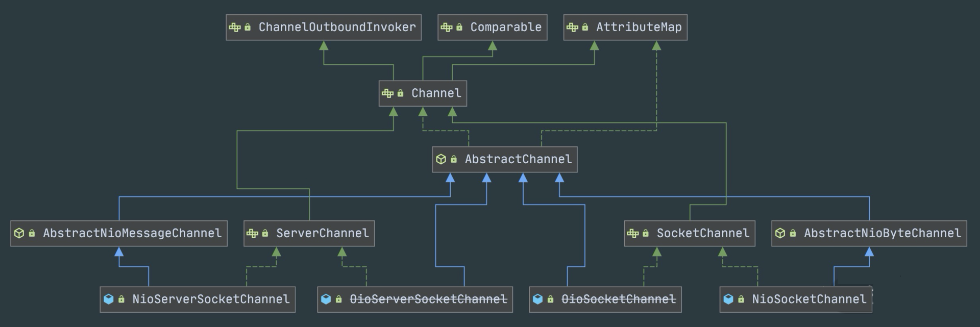The width and height of the screenshot is (980, 327).
Task: Click the lock icon on the AbstractChannel node
Action: pos(454,159)
